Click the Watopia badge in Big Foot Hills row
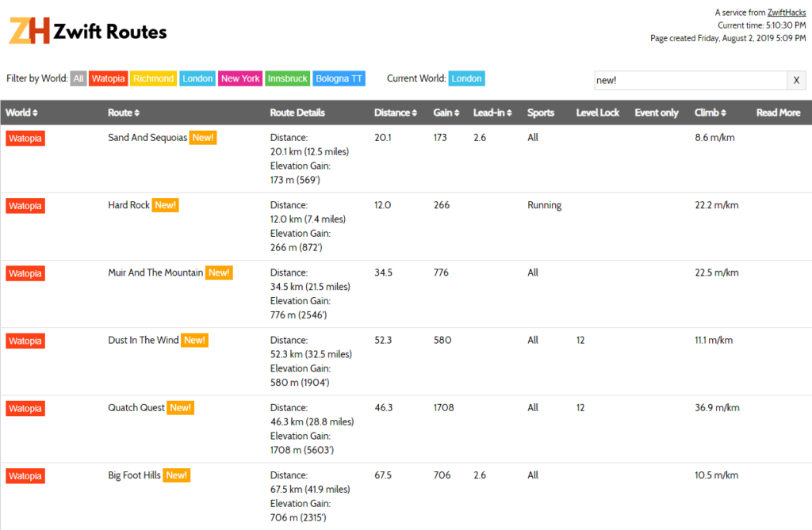This screenshot has width=812, height=530. (25, 476)
